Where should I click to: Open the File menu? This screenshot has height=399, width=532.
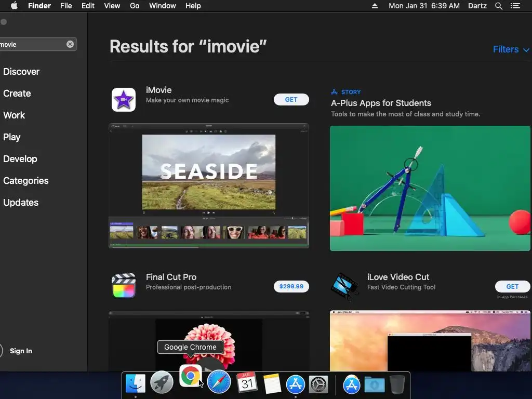pyautogui.click(x=66, y=6)
